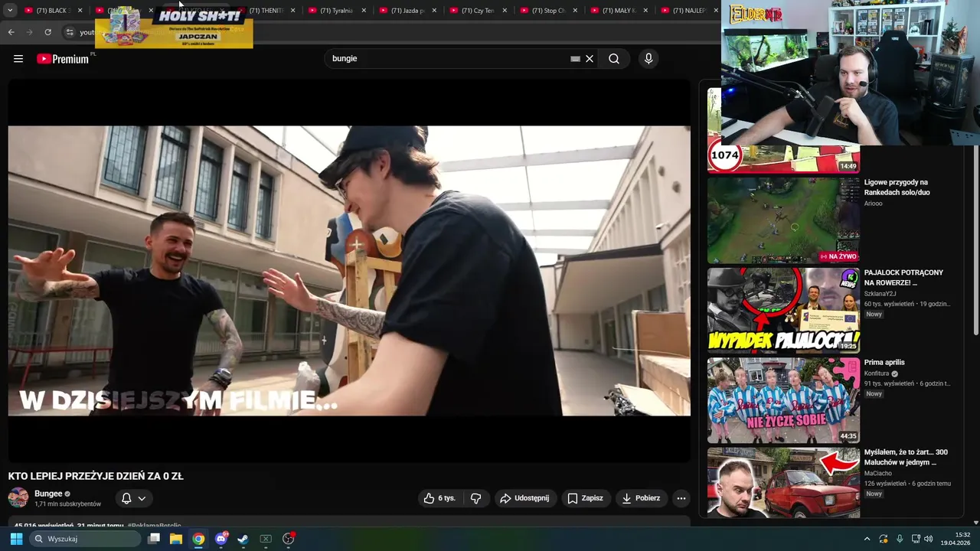980x551 pixels.
Task: Open Discord from the taskbar
Action: 221,539
